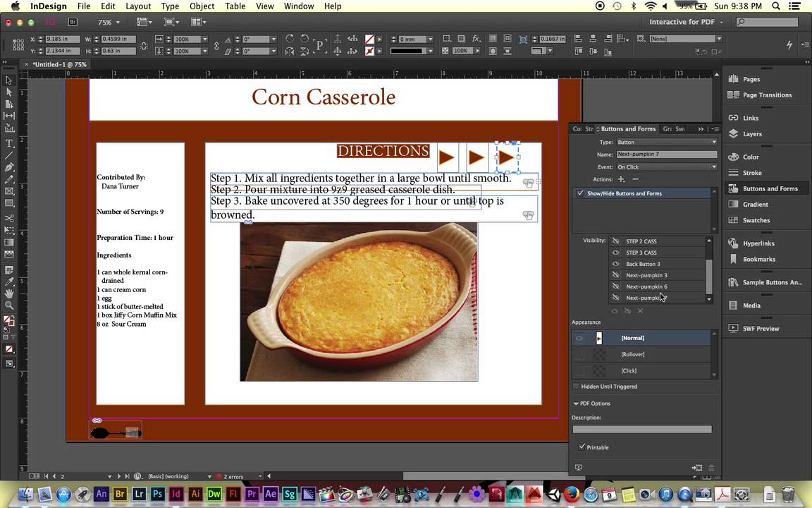This screenshot has width=812, height=508.
Task: Open the Layout menu
Action: (x=137, y=6)
